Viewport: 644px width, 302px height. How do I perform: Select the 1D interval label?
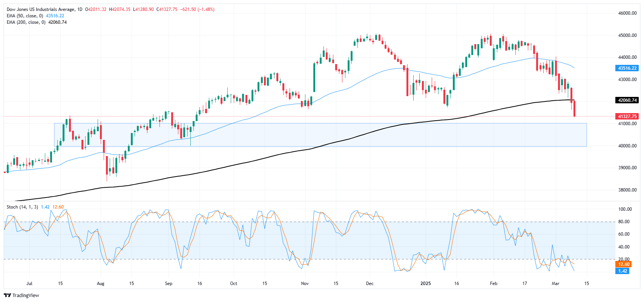click(80, 9)
